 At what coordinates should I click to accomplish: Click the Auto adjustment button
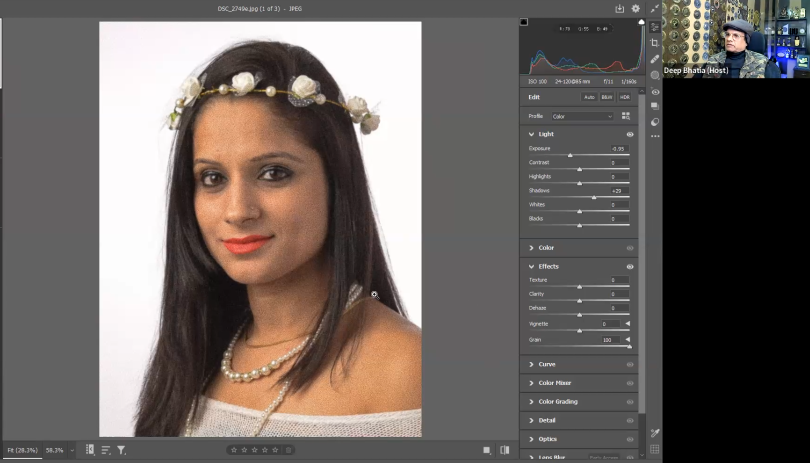(589, 97)
